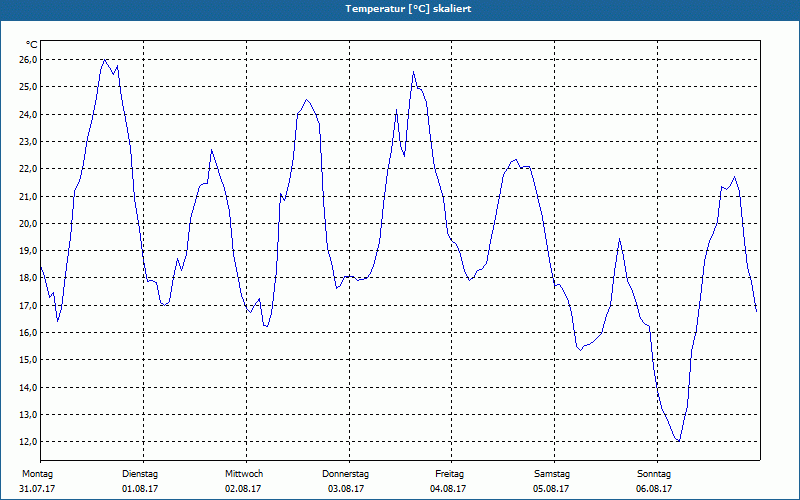Click the chart title 'Temperatur [°C] skaliert'

pos(408,9)
